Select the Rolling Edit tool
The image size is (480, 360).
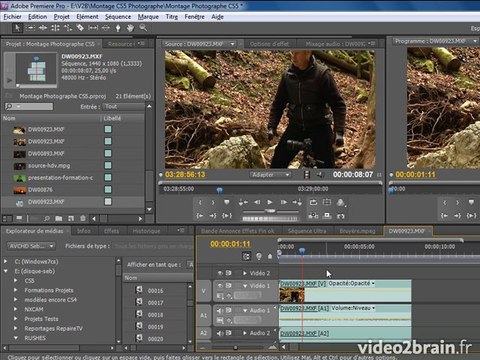tap(55, 28)
